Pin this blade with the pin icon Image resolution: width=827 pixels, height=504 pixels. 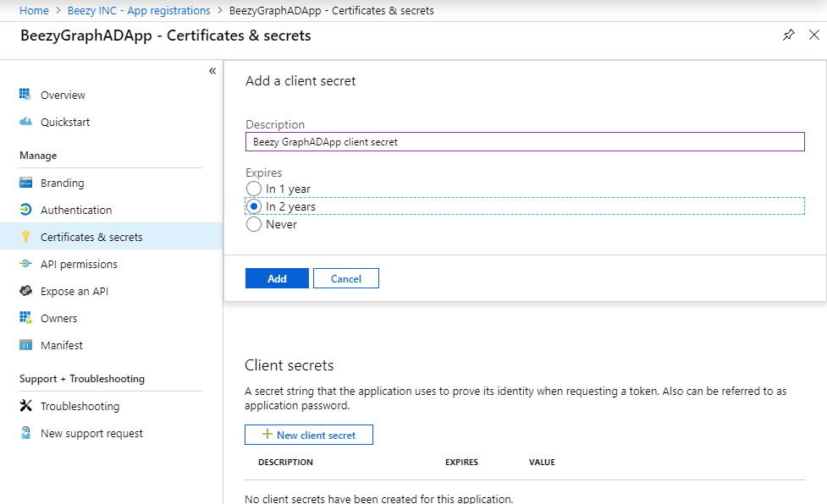pos(789,36)
